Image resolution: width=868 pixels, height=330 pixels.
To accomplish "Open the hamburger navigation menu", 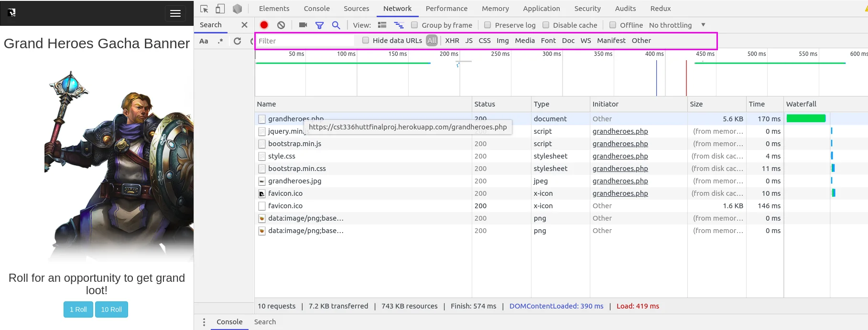I will (x=175, y=13).
